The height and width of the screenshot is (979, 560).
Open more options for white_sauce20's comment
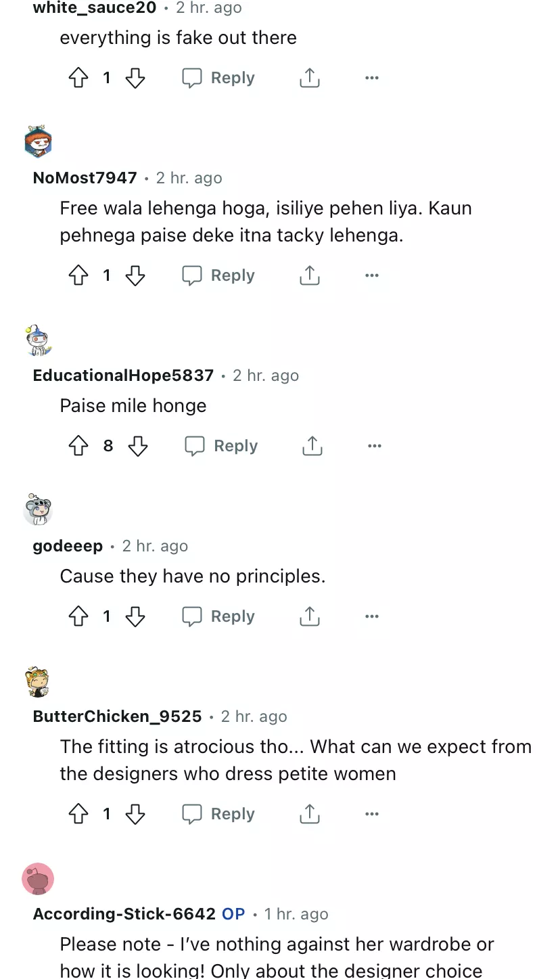pyautogui.click(x=371, y=78)
